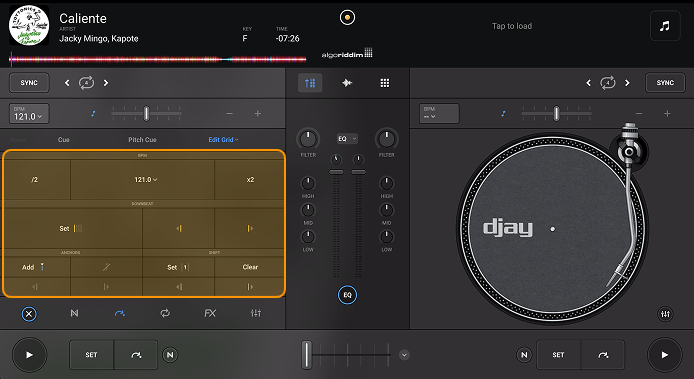Image resolution: width=694 pixels, height=379 pixels.
Task: Toggle left deck N button at bottom
Action: (x=170, y=355)
